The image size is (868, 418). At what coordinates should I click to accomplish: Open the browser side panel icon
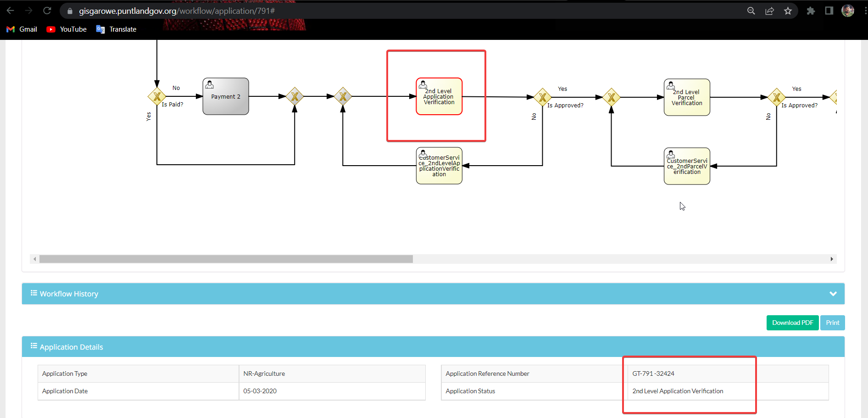click(829, 11)
